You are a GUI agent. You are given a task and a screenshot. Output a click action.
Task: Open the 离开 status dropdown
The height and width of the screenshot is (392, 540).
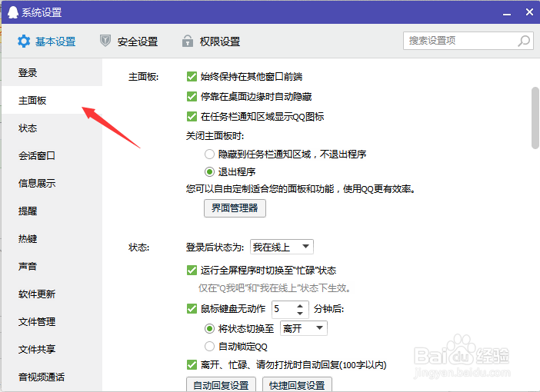pyautogui.click(x=304, y=328)
